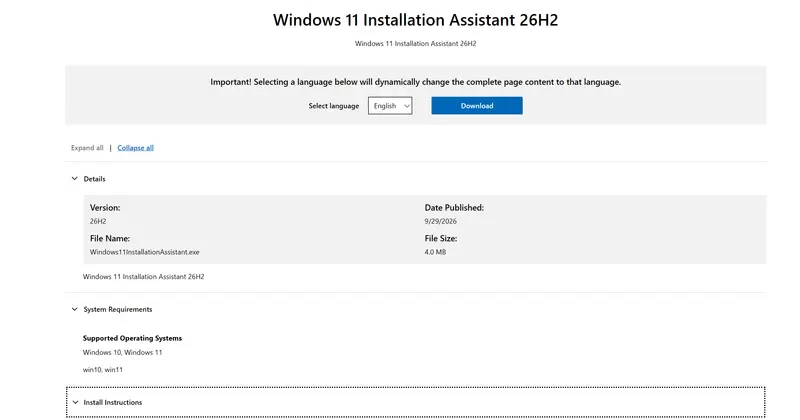
Task: Select the page title Windows 11 Installation Assistant 26H2
Action: (415, 20)
